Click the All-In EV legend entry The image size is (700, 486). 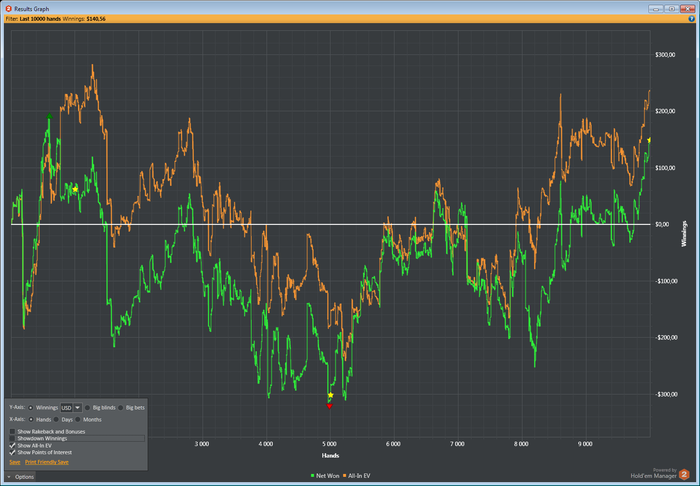click(x=357, y=476)
